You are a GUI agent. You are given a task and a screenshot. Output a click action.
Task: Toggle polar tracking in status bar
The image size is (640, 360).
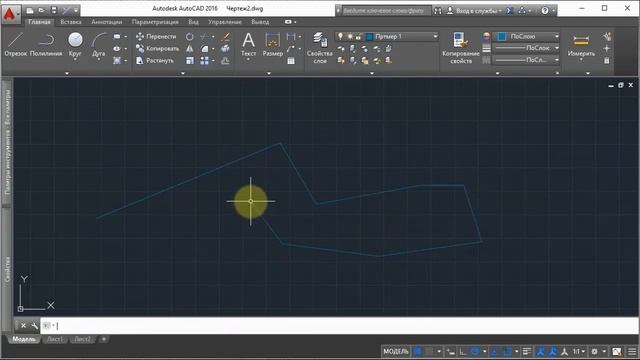point(475,351)
